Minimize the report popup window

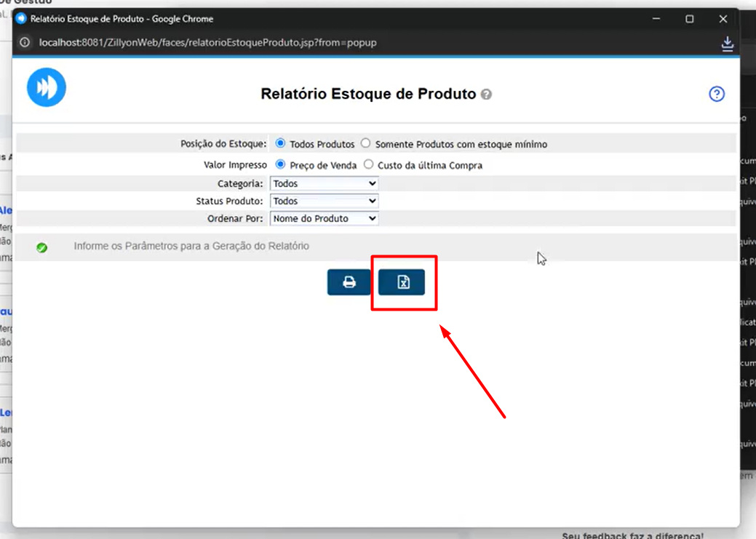pos(656,19)
